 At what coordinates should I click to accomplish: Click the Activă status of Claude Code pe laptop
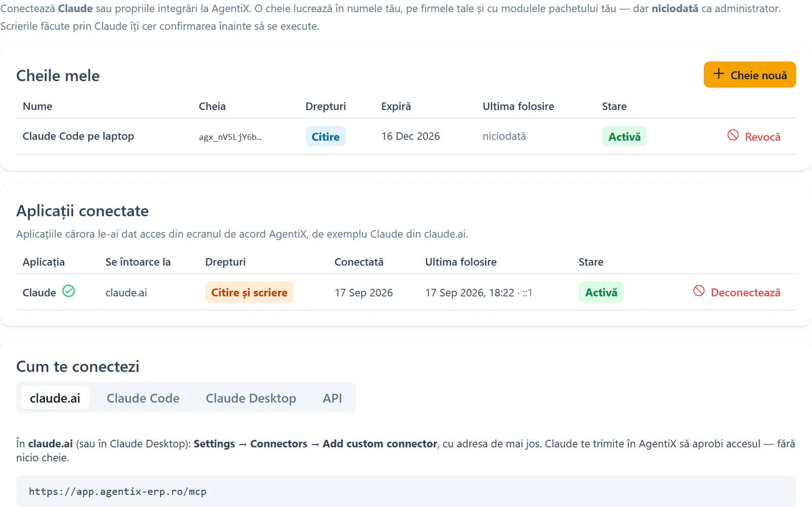(x=624, y=136)
